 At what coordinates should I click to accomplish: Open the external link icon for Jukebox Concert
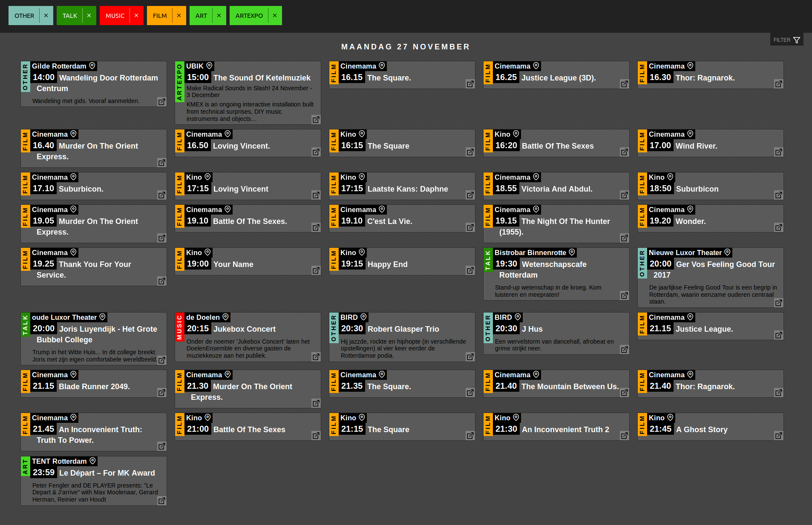coord(316,357)
